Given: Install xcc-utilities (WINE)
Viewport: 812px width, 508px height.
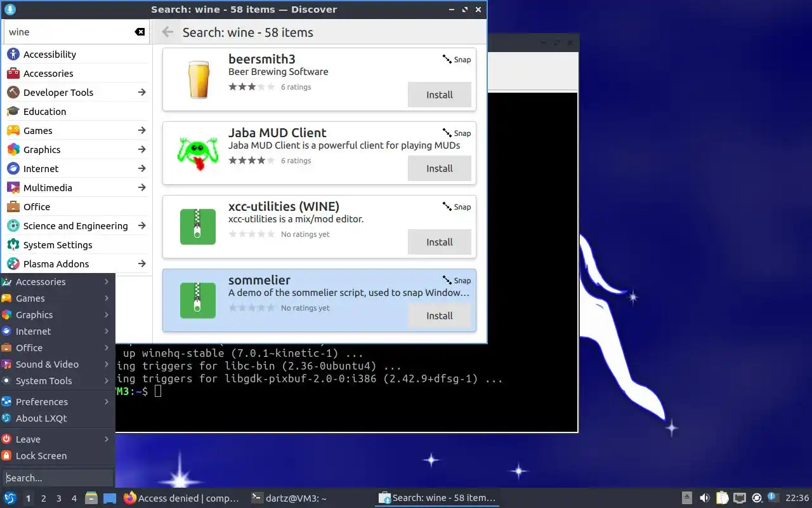Looking at the screenshot, I should pyautogui.click(x=439, y=242).
